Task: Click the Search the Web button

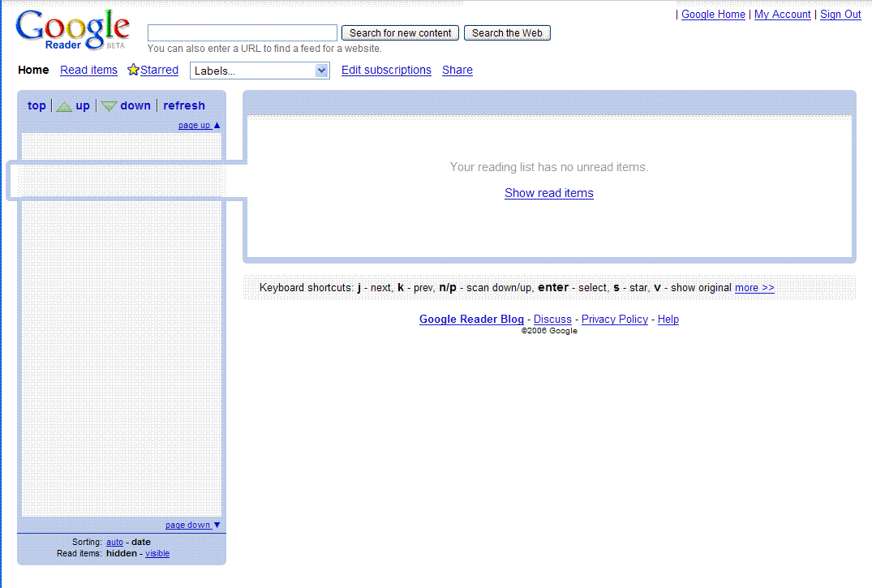Action: (x=507, y=32)
